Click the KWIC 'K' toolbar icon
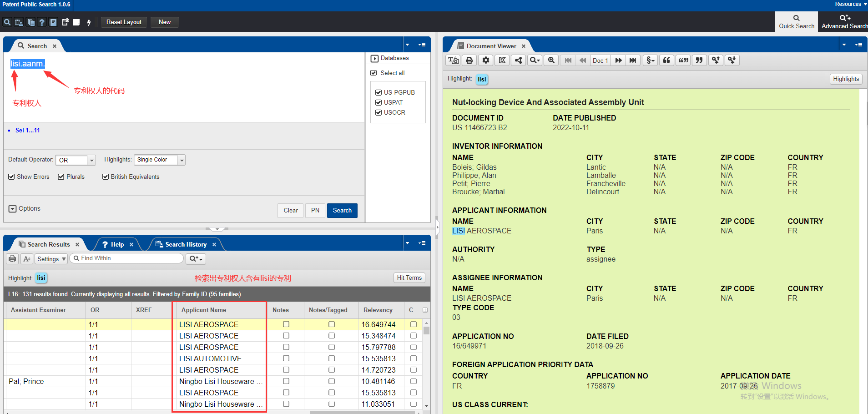 click(502, 61)
